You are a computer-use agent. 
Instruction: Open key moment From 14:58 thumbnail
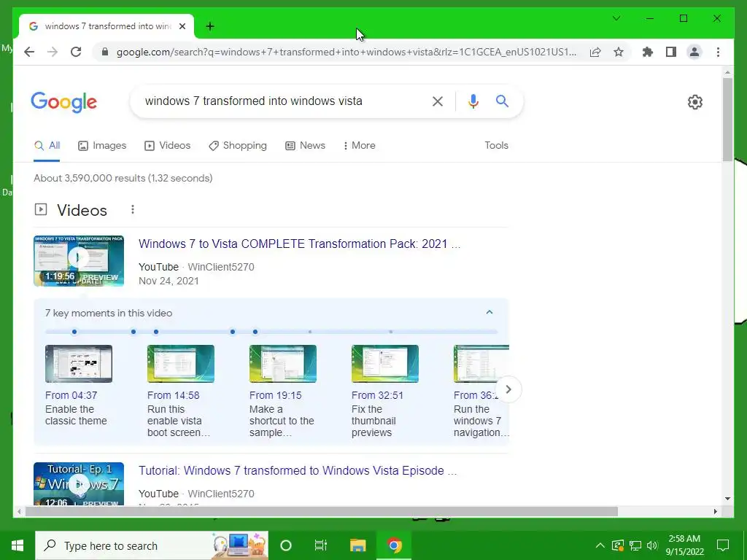pyautogui.click(x=181, y=364)
